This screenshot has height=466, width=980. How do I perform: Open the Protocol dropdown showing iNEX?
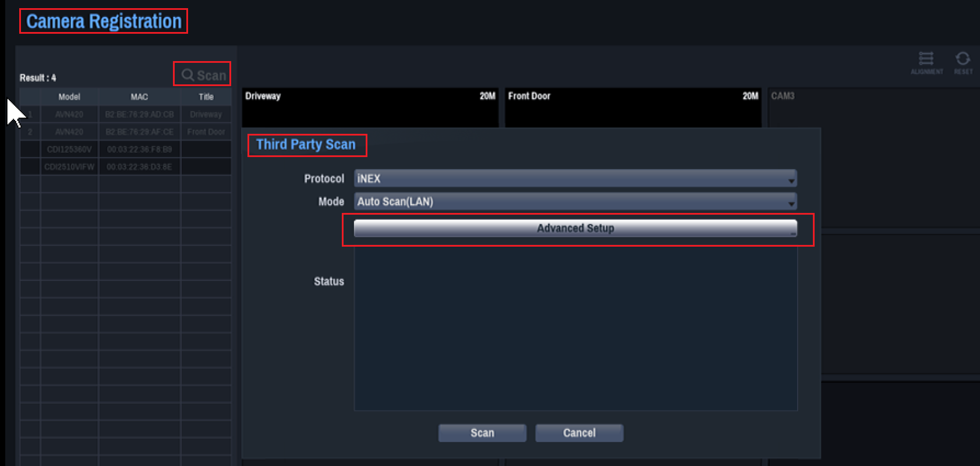(575, 179)
